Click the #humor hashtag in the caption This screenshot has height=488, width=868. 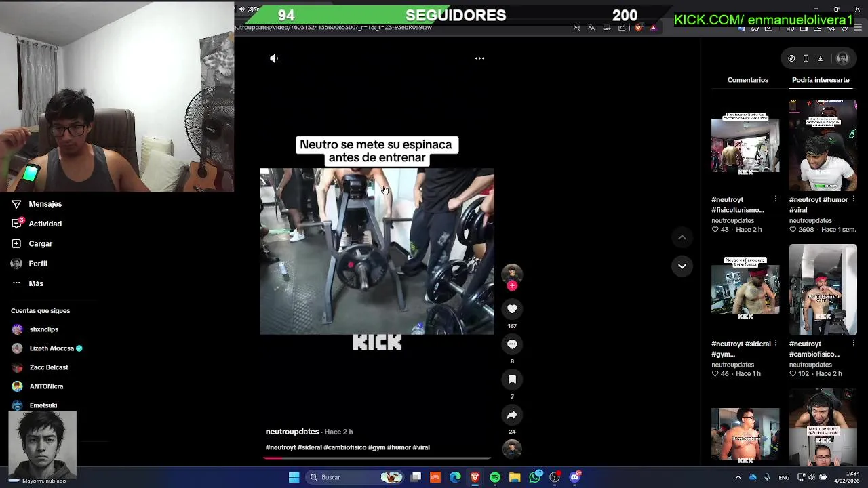(x=399, y=447)
